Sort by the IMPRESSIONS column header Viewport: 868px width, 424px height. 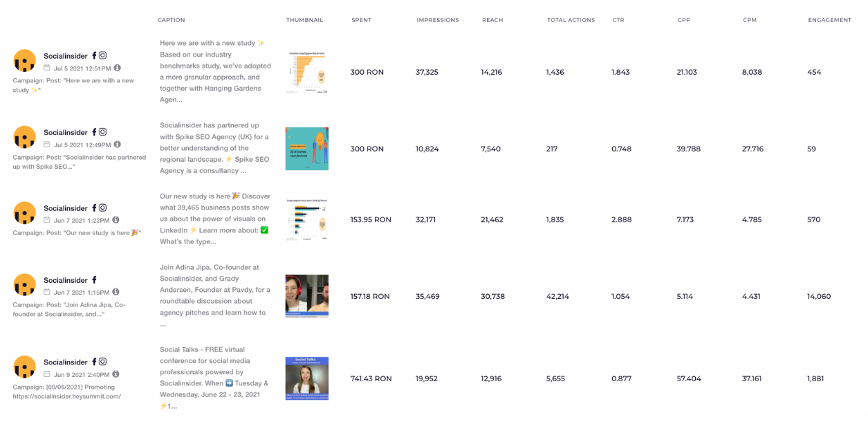[438, 20]
